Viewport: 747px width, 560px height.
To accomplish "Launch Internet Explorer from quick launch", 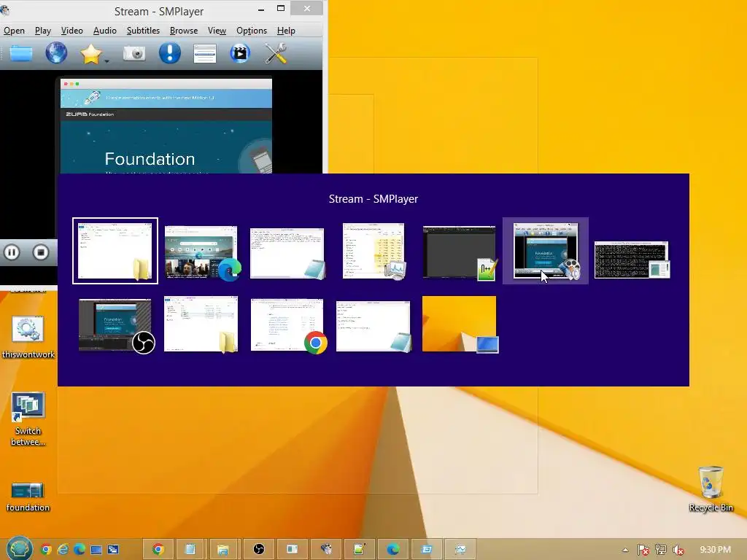I will [63, 550].
